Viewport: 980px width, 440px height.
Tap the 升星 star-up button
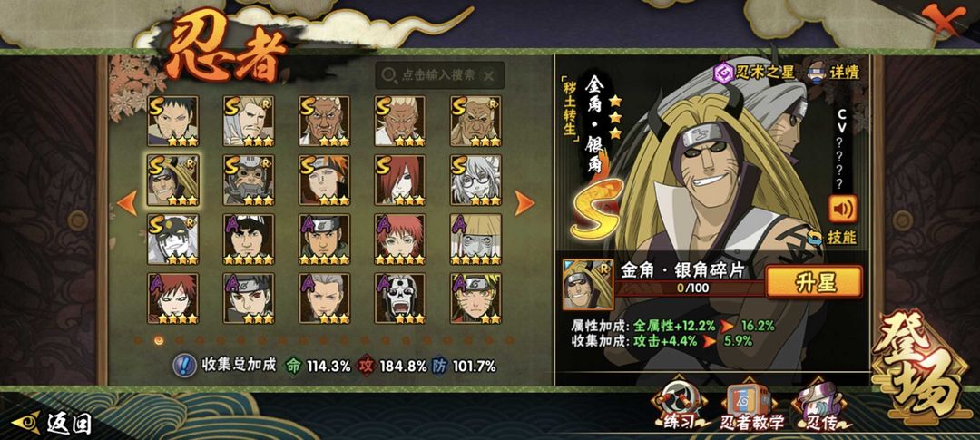(814, 282)
